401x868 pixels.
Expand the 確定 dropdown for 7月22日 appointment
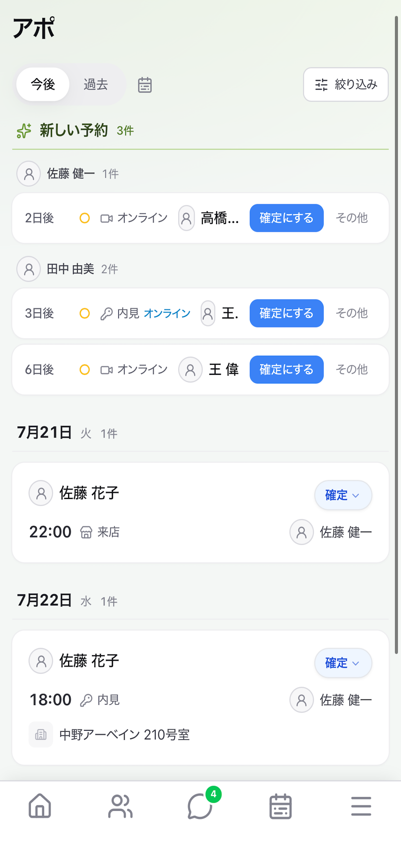pyautogui.click(x=343, y=663)
